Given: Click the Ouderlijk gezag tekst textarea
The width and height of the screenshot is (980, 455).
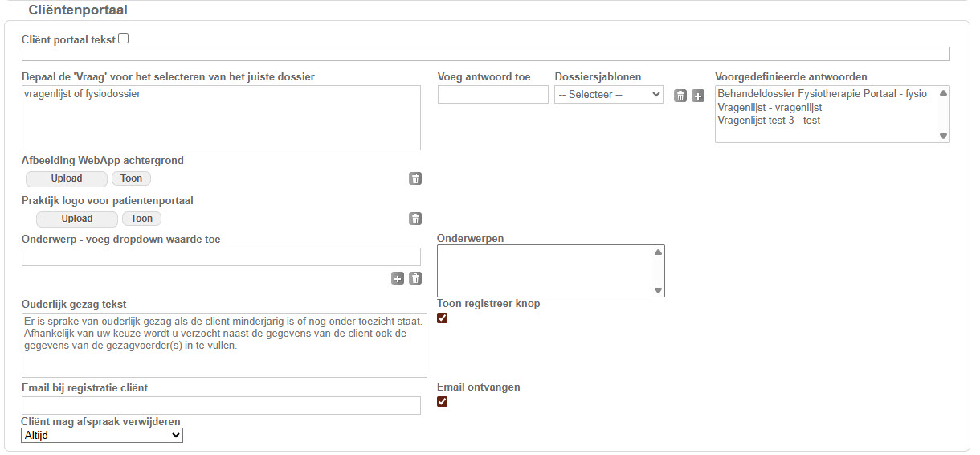Looking at the screenshot, I should click(x=224, y=345).
